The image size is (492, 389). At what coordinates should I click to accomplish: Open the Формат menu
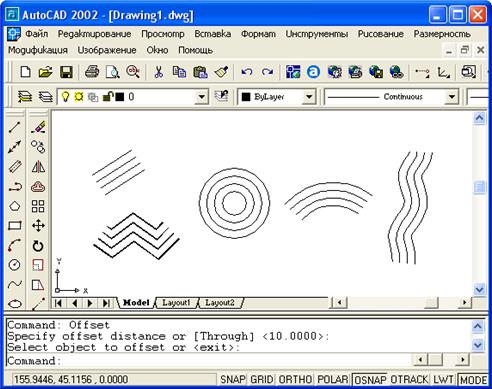tap(258, 34)
